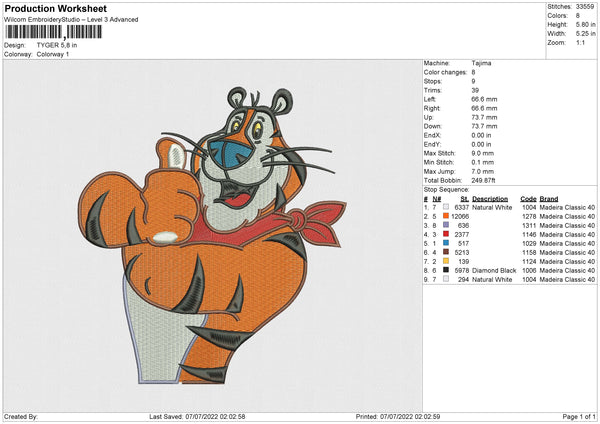Select the white swatch with 294 stitches
This screenshot has width=600, height=424.
446,279
